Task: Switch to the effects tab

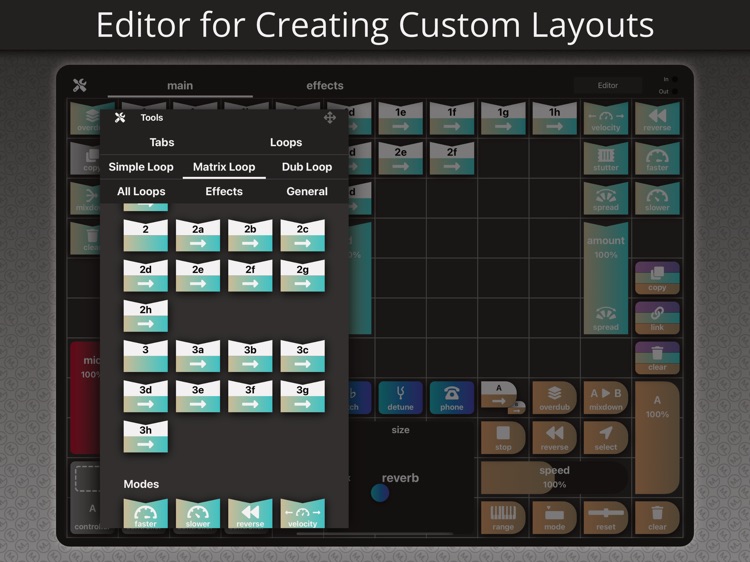Action: click(x=325, y=86)
